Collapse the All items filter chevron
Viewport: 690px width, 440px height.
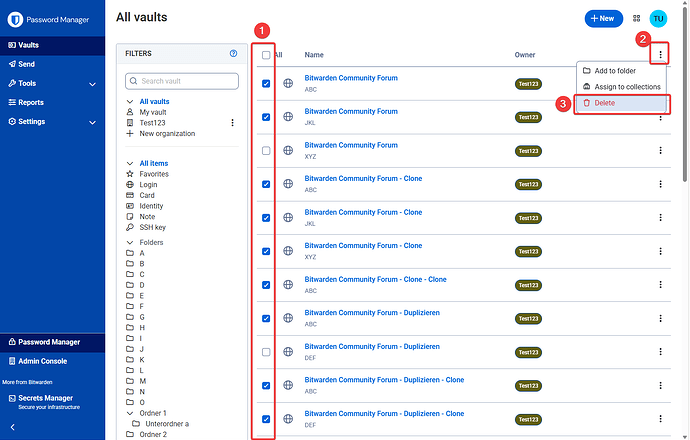(x=130, y=163)
